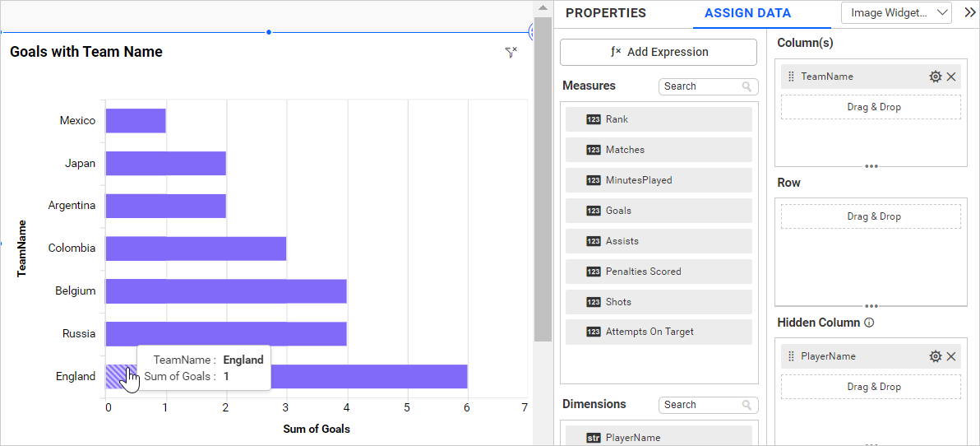
Task: Click into the Measures search field
Action: tap(699, 86)
